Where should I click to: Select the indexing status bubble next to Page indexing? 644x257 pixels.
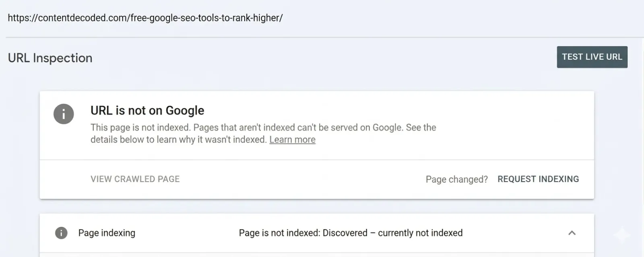[61, 232]
